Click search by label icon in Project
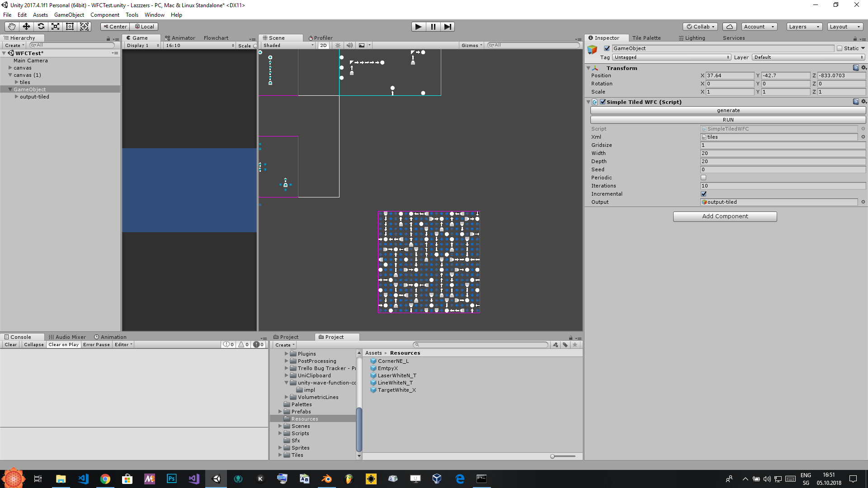The image size is (868, 488). tap(565, 345)
